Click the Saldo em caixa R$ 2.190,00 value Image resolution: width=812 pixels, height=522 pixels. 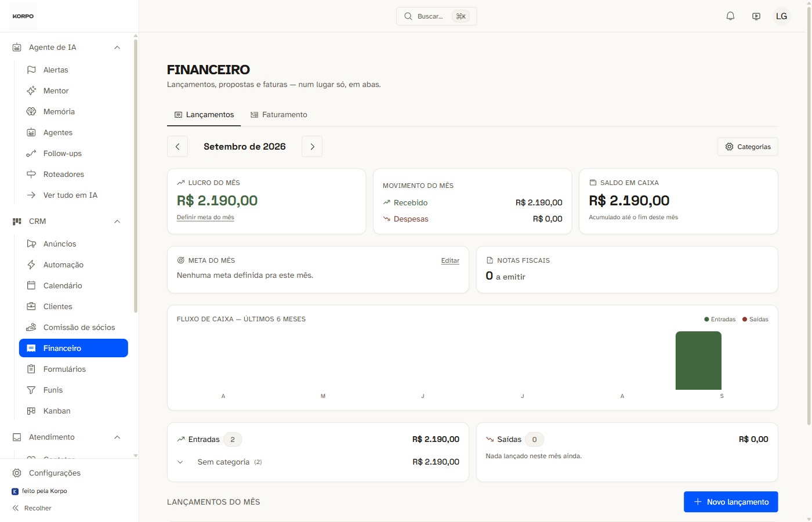[x=629, y=201]
